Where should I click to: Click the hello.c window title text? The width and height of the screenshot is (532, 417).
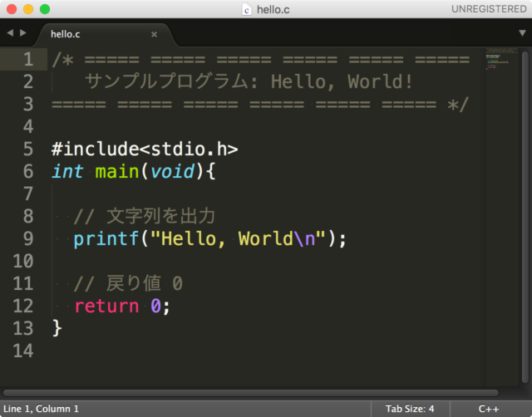(273, 9)
